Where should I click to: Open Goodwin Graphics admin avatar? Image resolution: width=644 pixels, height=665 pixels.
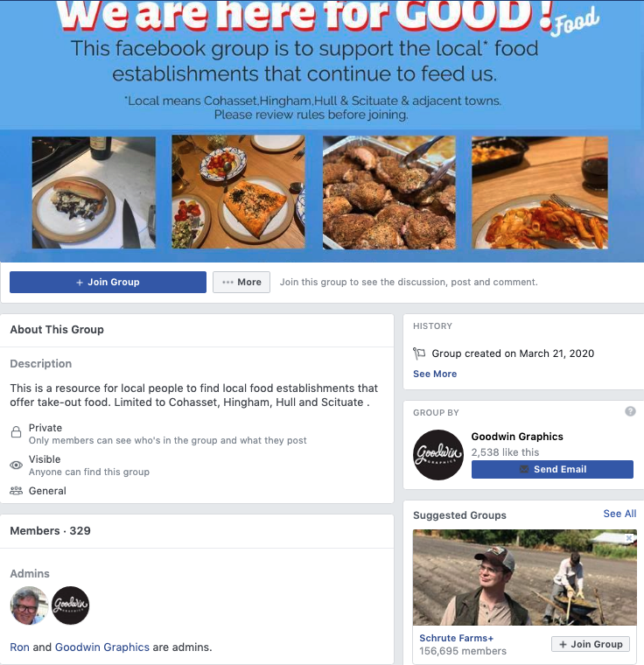coord(70,605)
